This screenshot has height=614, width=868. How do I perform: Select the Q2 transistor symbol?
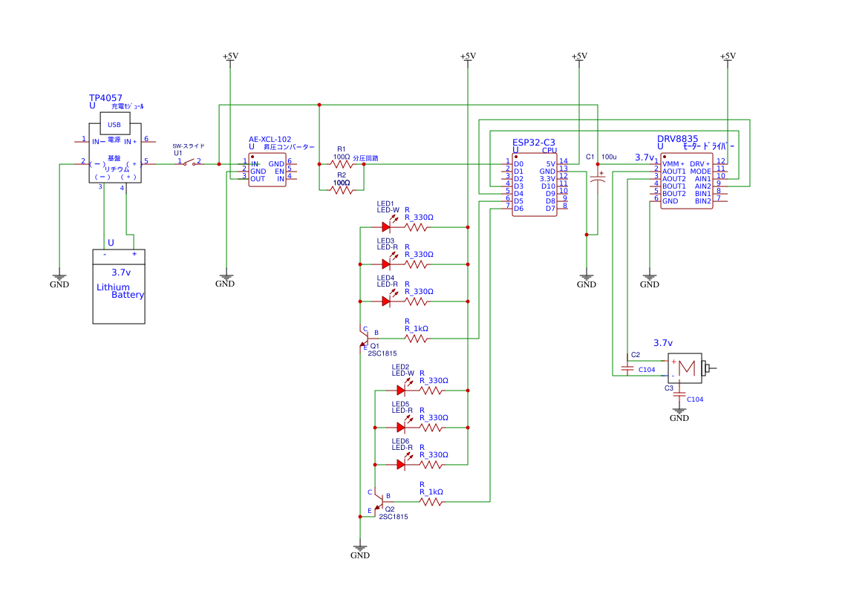379,502
